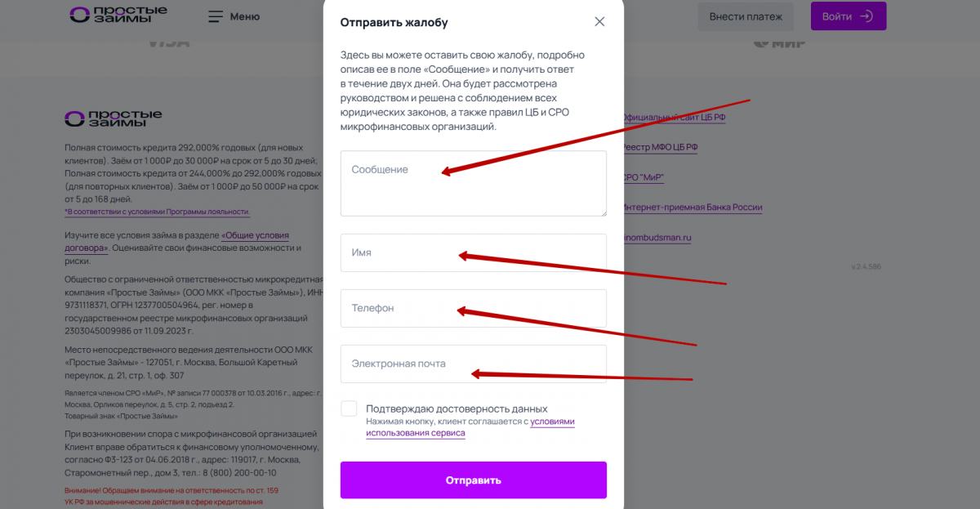The image size is (980, 509).
Task: Check the Подтверждаю достоверность данных checkbox
Action: 350,409
